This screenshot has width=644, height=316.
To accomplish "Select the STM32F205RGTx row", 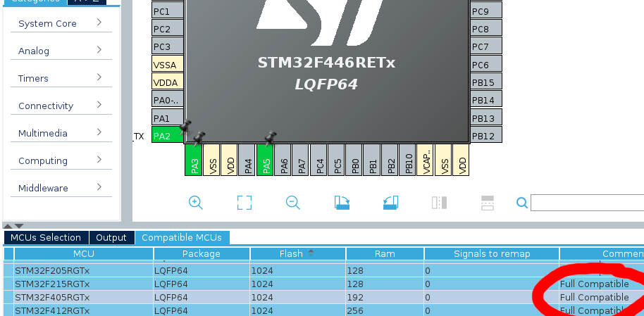I will [x=323, y=271].
